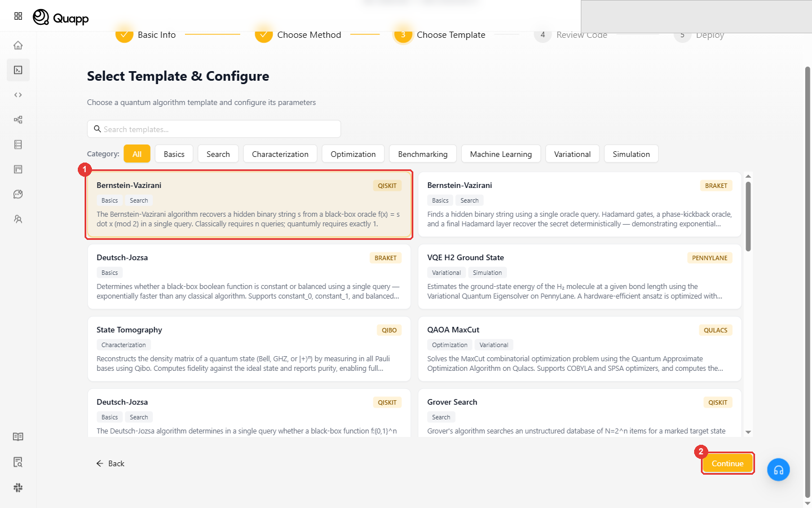
Task: Open the headset support chat button
Action: pos(778,470)
